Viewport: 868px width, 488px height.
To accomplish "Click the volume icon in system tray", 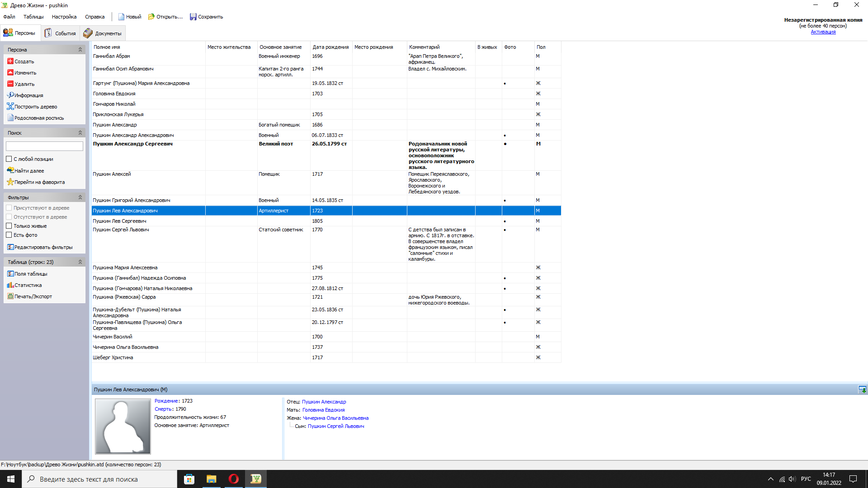I will click(792, 479).
